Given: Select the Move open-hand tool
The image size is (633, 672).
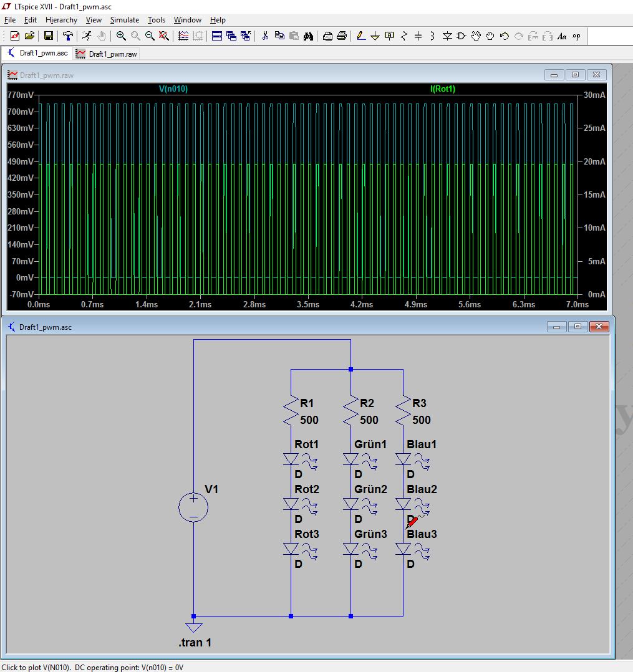Looking at the screenshot, I should point(476,36).
